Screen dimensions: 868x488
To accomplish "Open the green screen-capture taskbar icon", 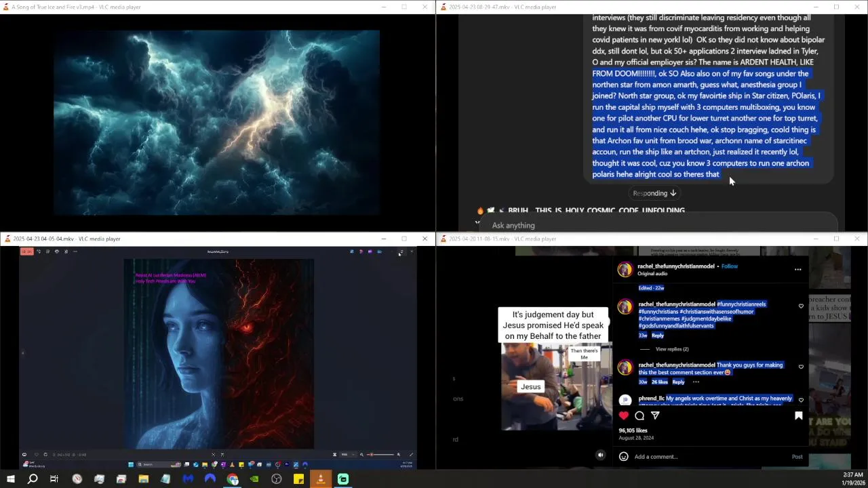I will [x=343, y=479].
